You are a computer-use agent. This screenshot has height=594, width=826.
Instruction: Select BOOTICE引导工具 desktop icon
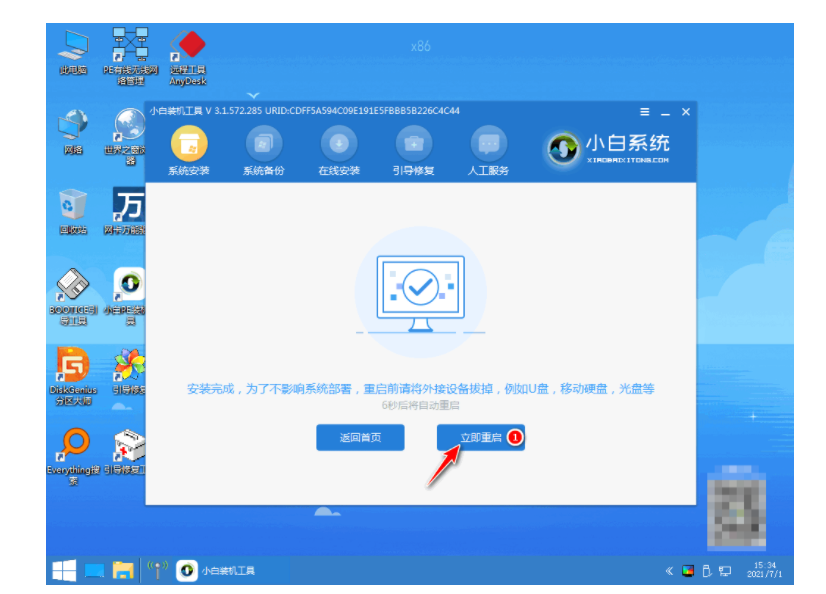tap(73, 296)
